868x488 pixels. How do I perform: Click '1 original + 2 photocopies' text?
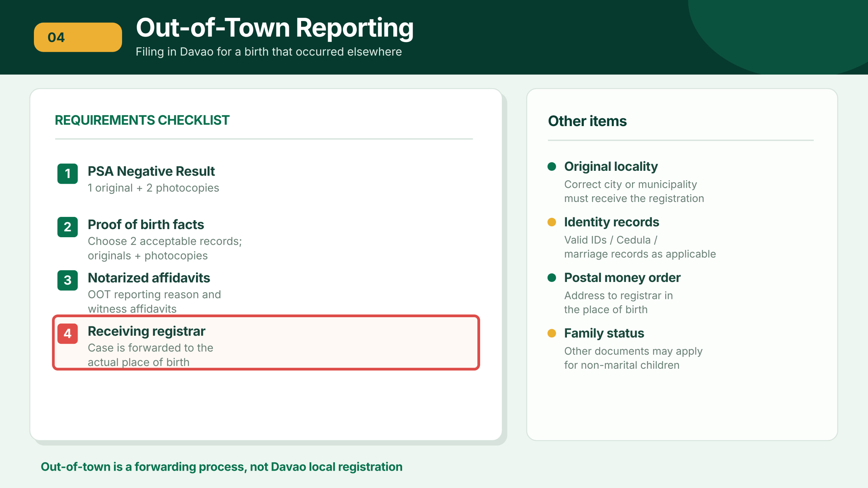click(x=153, y=188)
